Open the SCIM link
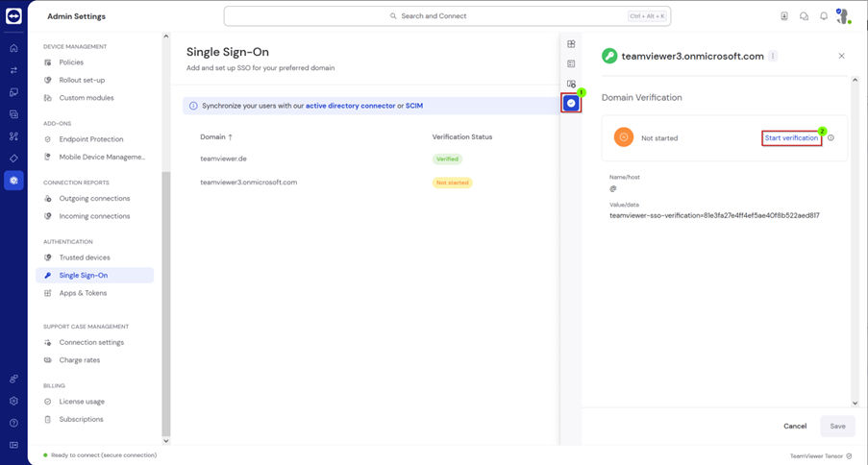The height and width of the screenshot is (465, 868). coord(414,106)
